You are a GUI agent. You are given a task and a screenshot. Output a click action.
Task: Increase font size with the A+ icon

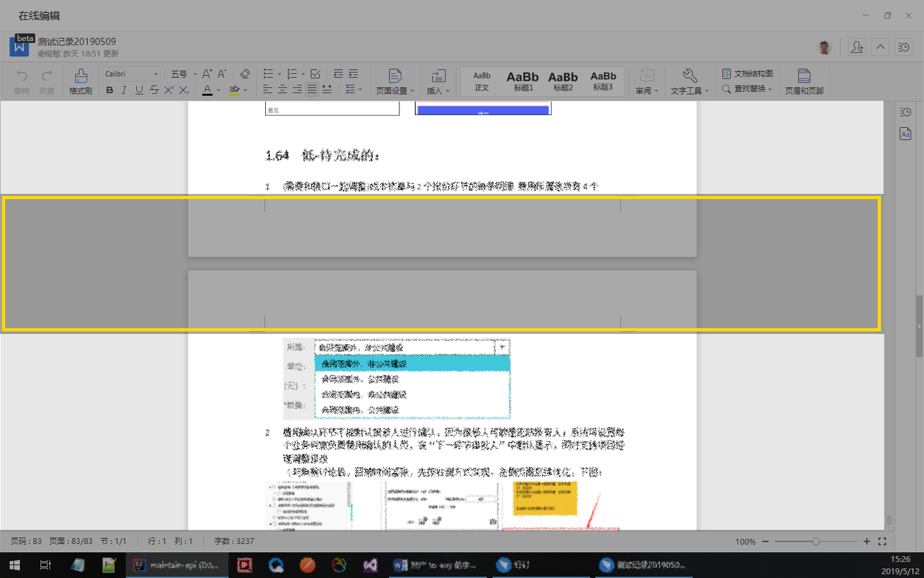(x=207, y=74)
